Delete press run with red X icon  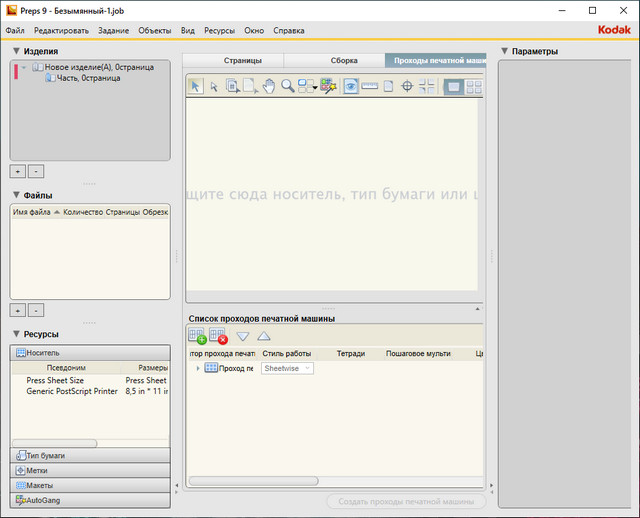(x=219, y=336)
